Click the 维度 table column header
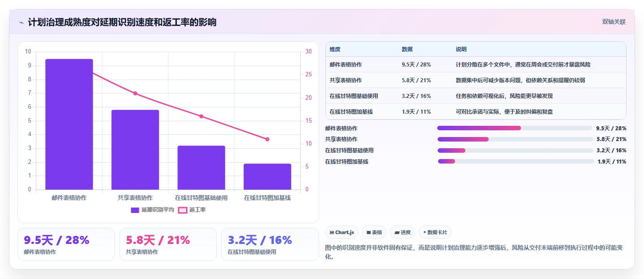644x279 pixels. coord(335,49)
